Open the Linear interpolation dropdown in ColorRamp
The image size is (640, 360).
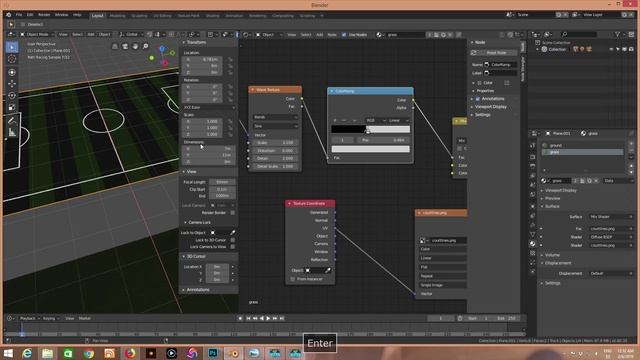coord(398,120)
